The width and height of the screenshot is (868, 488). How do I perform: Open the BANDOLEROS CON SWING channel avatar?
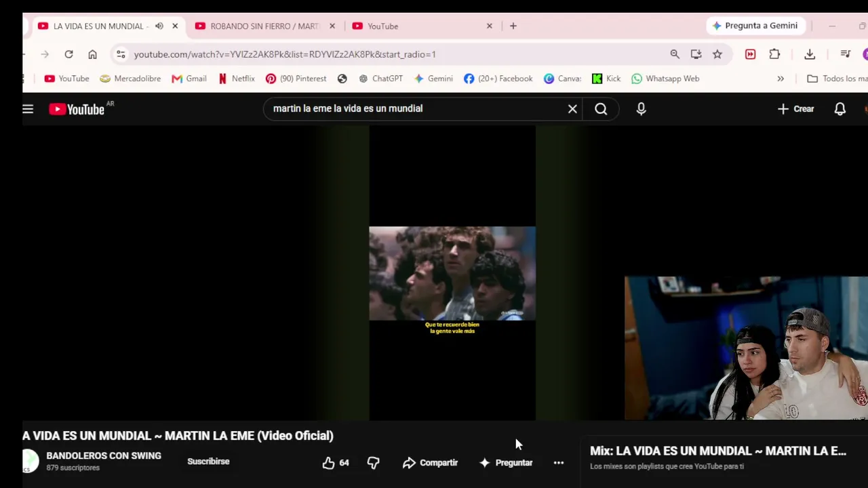(x=31, y=461)
